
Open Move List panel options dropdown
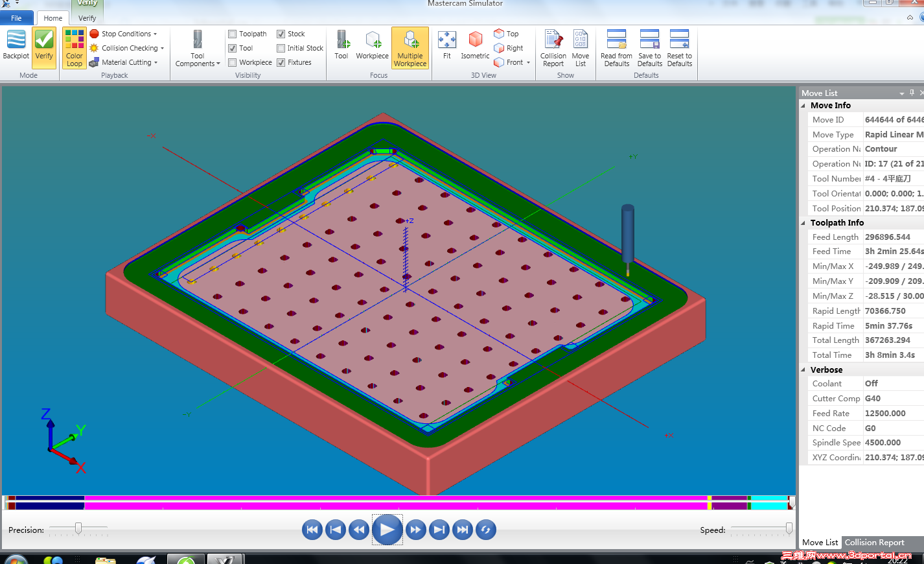tap(902, 93)
